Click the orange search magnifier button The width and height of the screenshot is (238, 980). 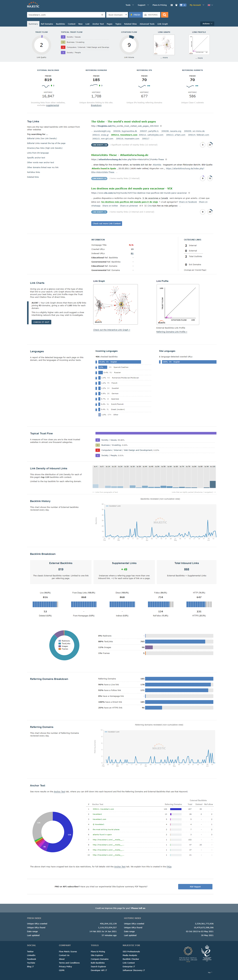click(x=164, y=15)
